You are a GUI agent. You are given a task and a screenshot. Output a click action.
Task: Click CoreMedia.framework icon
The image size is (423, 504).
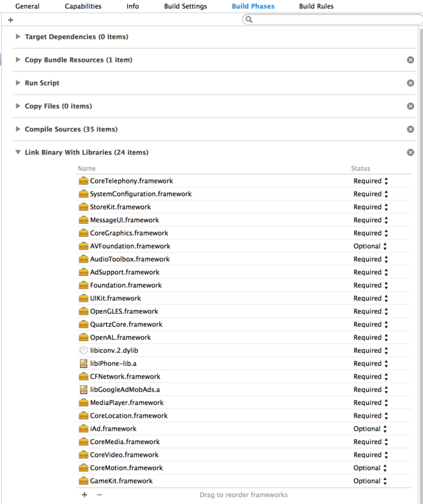[x=83, y=442]
